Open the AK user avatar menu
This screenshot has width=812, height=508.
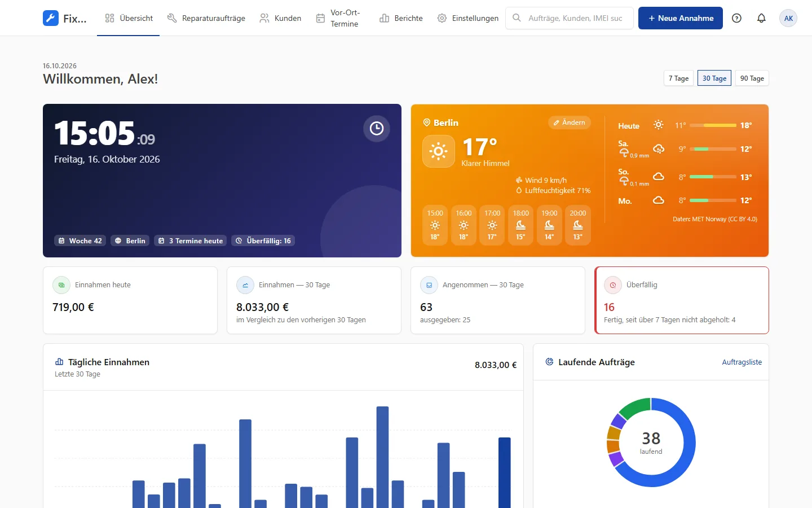[x=788, y=18]
